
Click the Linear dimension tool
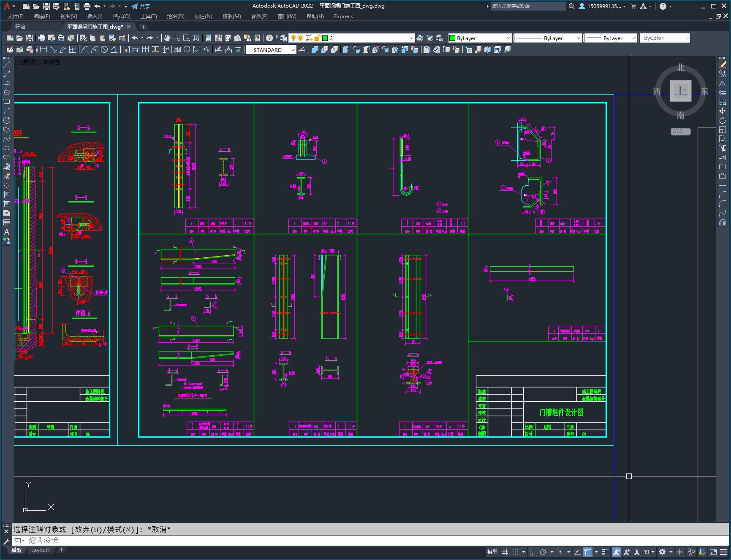[43, 50]
